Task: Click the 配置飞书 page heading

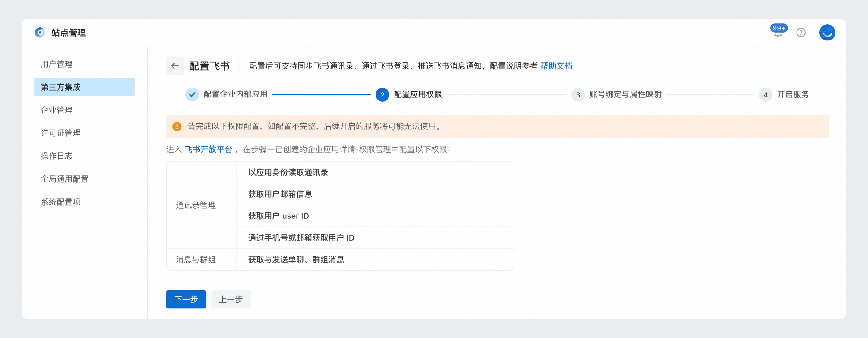Action: coord(209,66)
